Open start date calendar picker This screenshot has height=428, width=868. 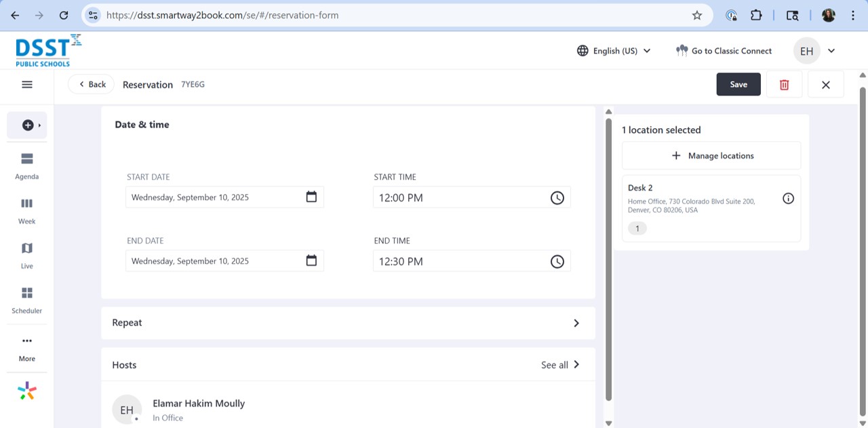(311, 197)
